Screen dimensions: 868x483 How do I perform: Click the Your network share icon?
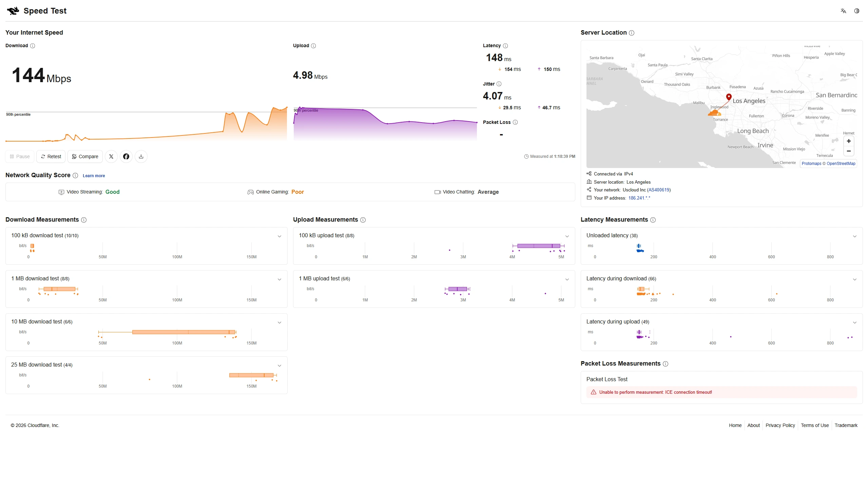coord(589,190)
